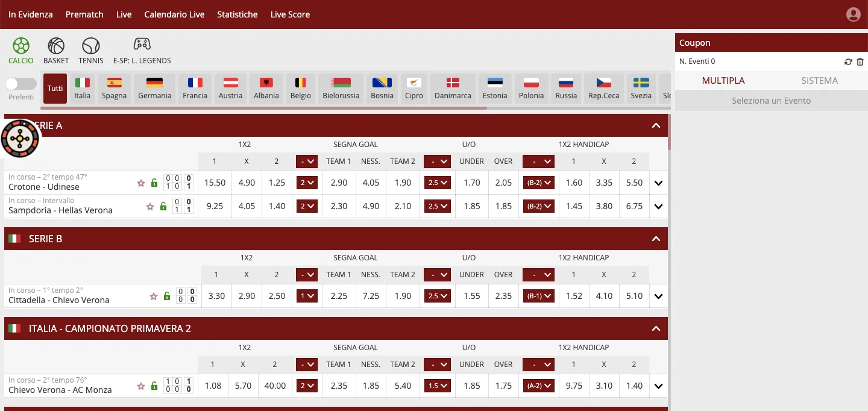This screenshot has height=411, width=868.
Task: Expand more markets for Sampdoria - Hellas Verona
Action: [658, 207]
